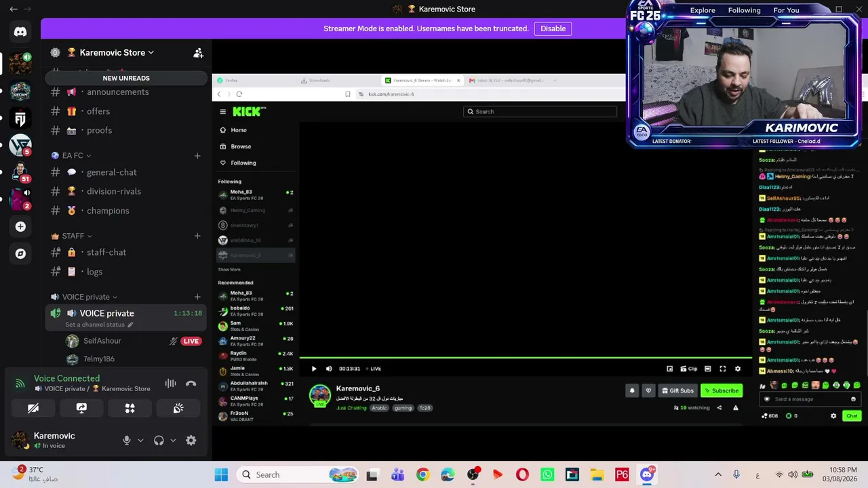Mute the Kick stream volume
The image size is (868, 488).
pos(329,369)
